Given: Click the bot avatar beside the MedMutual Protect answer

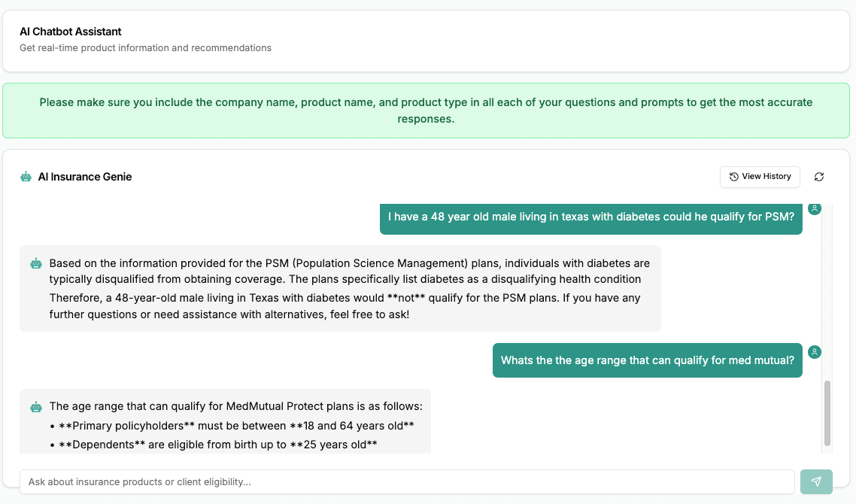Looking at the screenshot, I should click(36, 407).
